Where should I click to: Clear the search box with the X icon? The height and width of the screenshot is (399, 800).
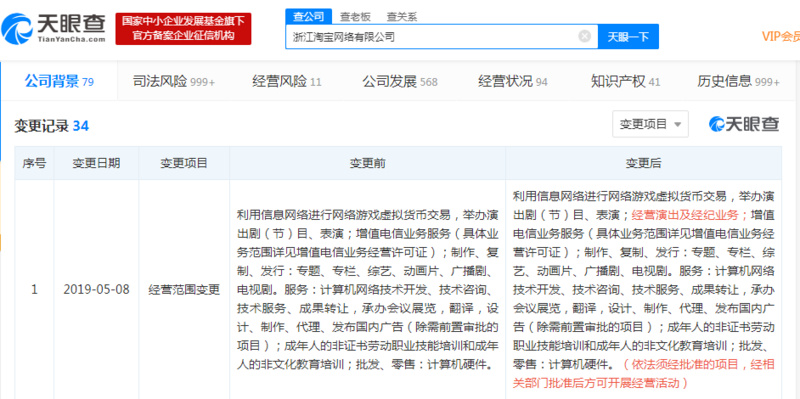[x=585, y=36]
